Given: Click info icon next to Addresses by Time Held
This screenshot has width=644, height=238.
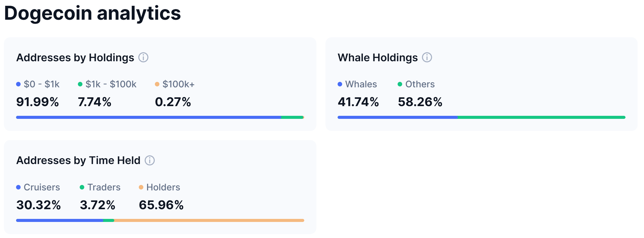Looking at the screenshot, I should [150, 160].
